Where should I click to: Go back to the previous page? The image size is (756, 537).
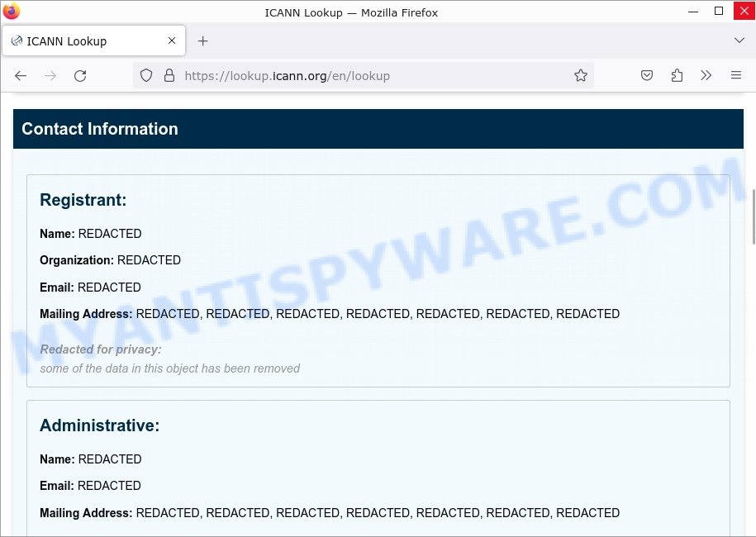point(21,76)
